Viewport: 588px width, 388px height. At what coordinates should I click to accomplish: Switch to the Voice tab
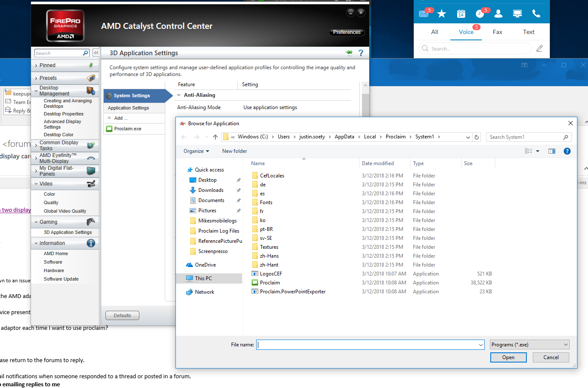pyautogui.click(x=466, y=32)
